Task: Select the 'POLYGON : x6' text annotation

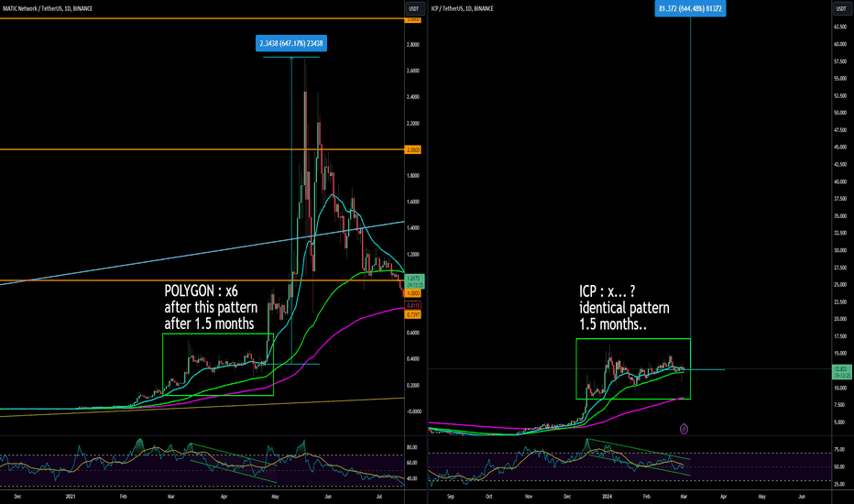Action: 201,291
